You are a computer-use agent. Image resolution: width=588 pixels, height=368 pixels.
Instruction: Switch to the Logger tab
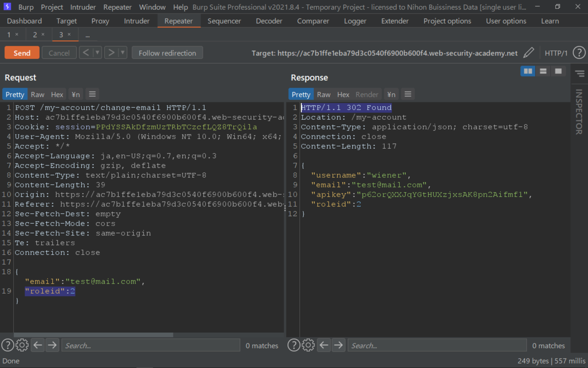pyautogui.click(x=355, y=21)
